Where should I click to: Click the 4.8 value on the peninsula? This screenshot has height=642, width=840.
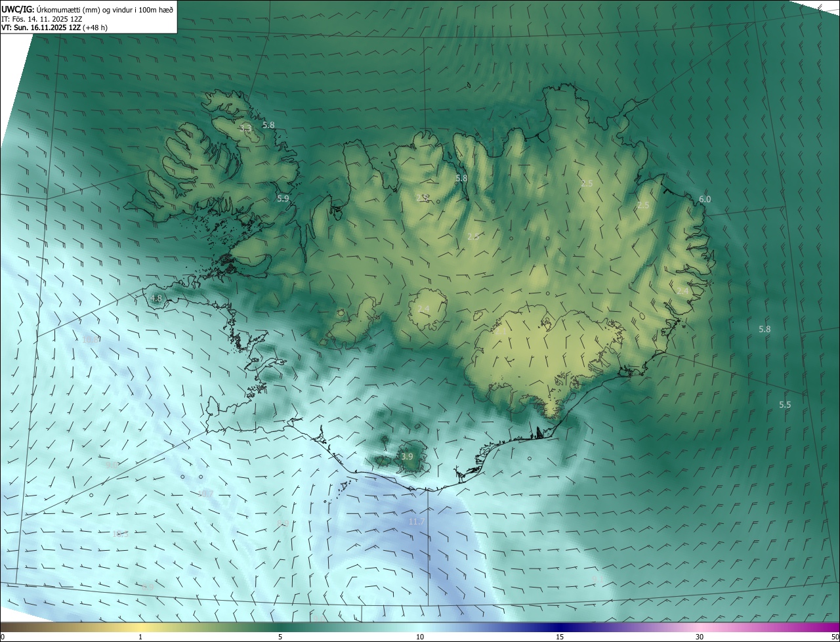[156, 298]
